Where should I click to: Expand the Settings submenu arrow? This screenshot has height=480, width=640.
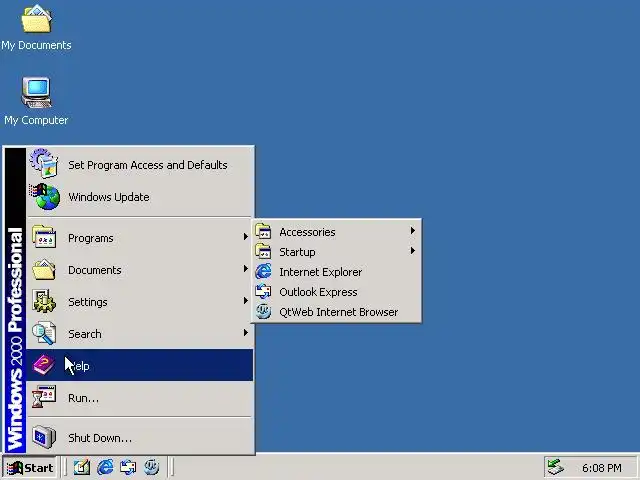[x=245, y=300]
